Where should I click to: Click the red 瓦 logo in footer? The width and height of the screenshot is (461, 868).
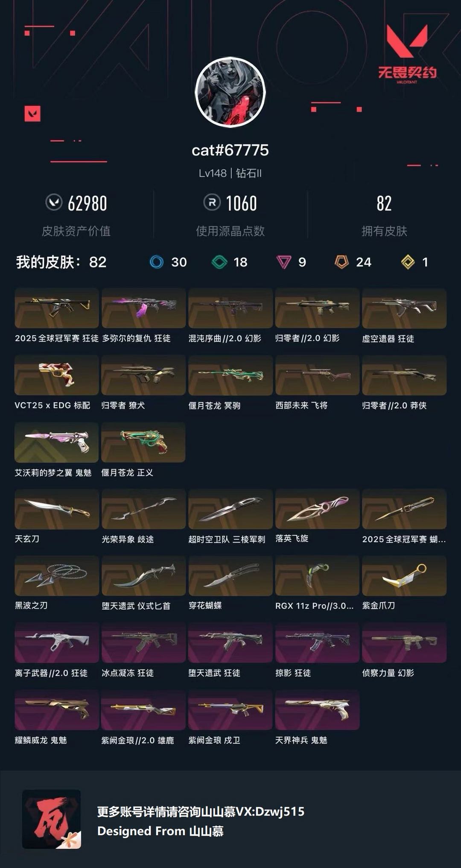click(x=52, y=819)
